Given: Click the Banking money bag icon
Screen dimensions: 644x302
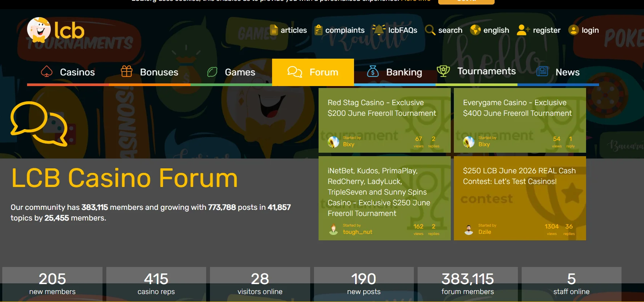Looking at the screenshot, I should [x=373, y=71].
